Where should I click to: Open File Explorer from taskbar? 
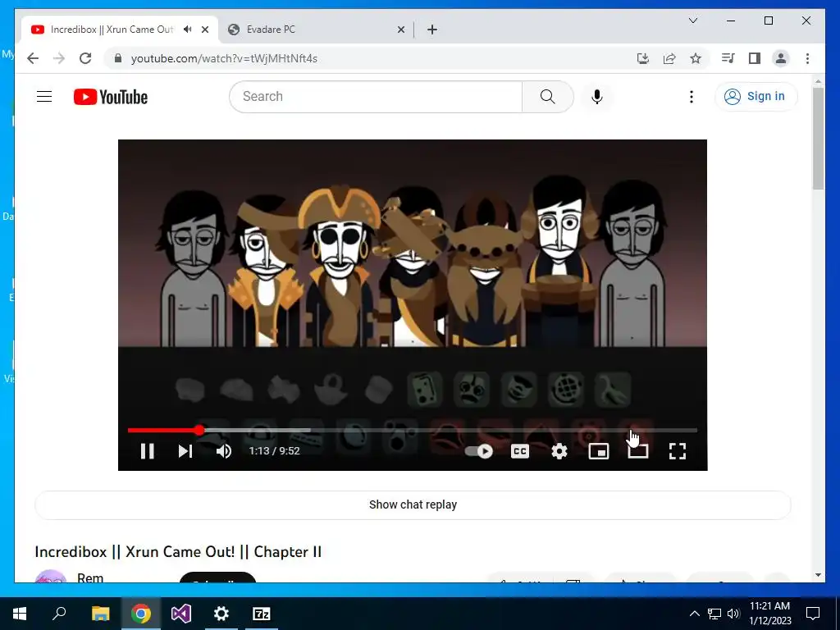(x=100, y=614)
